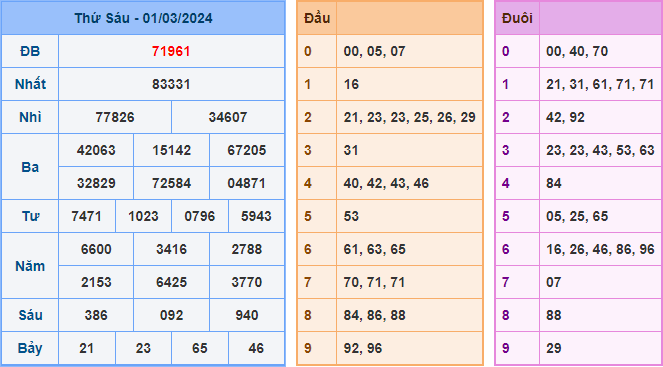Click fifth prize number 3770
Screen dimensions: 663x367
[x=247, y=282]
